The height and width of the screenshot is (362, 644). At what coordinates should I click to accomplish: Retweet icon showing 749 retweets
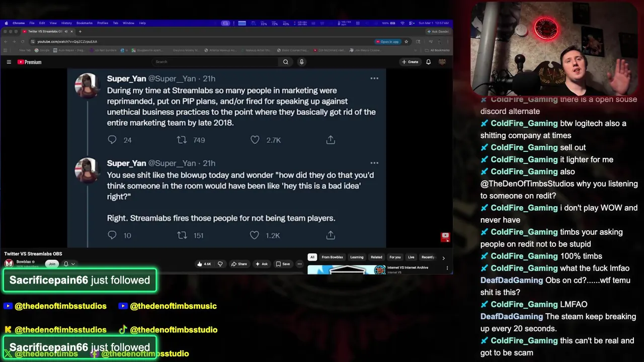point(182,140)
